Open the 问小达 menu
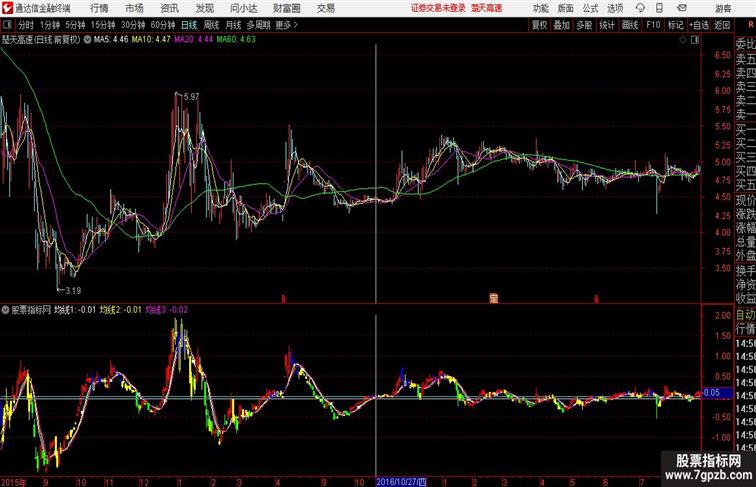756x487 pixels. (x=243, y=8)
